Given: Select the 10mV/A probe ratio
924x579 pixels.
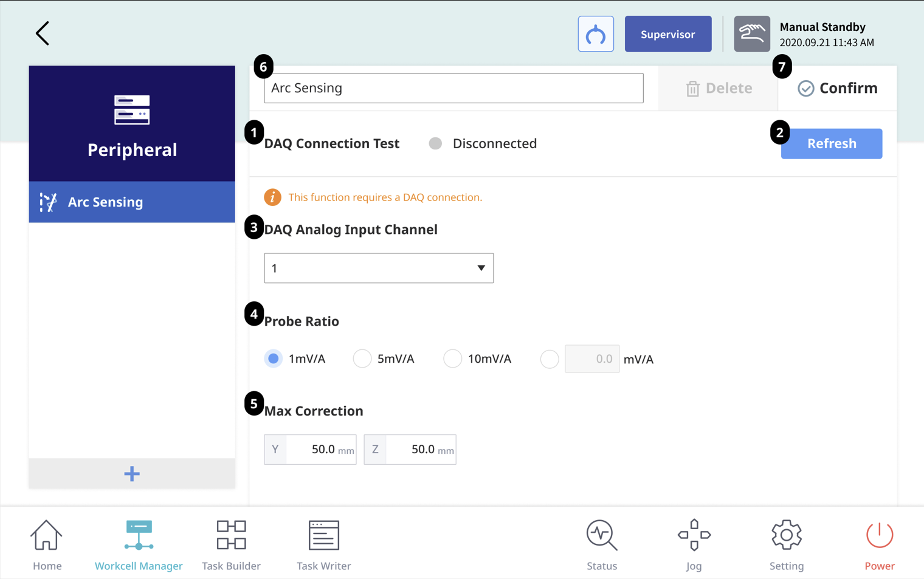Looking at the screenshot, I should pos(452,359).
